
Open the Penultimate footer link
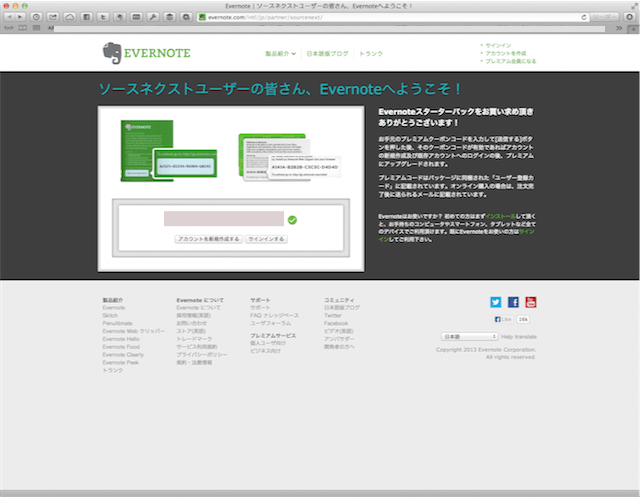(x=118, y=323)
